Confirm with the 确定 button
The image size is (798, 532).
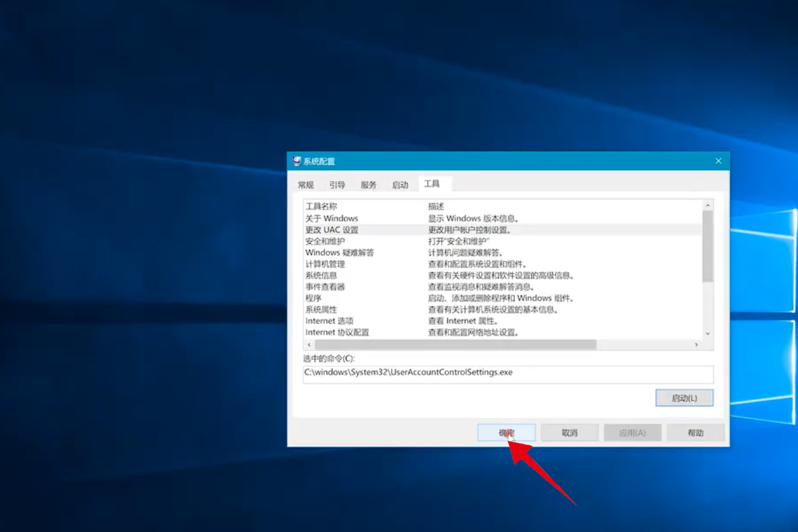pos(506,433)
